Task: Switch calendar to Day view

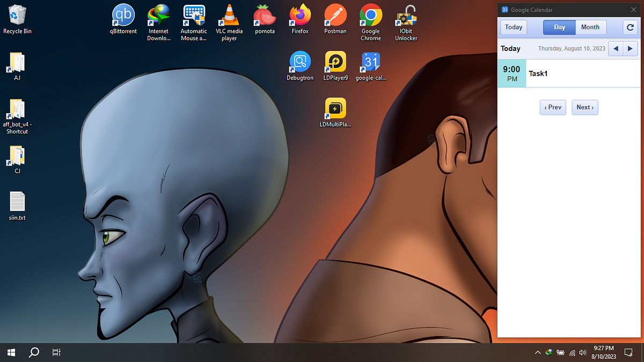Action: click(x=559, y=27)
